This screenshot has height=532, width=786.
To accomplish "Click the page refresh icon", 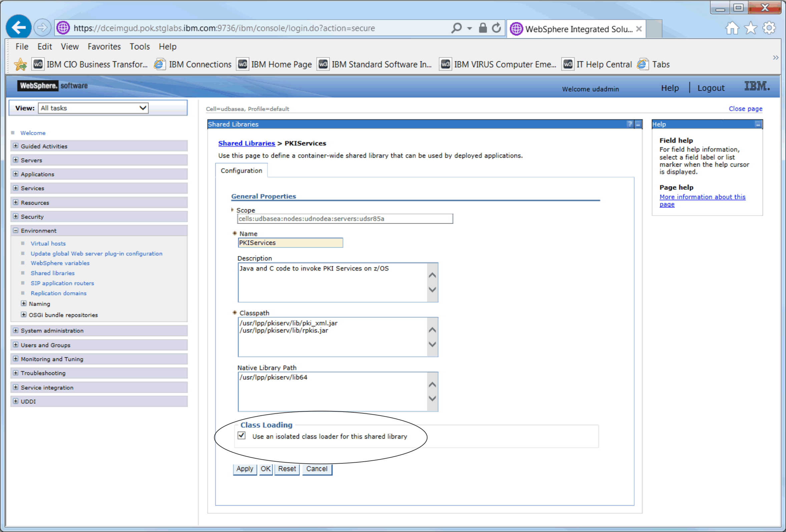I will [x=496, y=28].
